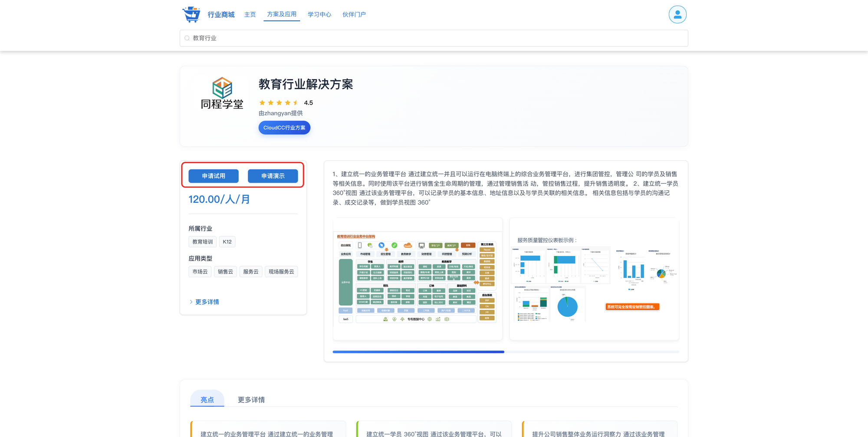Switch to the 亮点 tab
The width and height of the screenshot is (868, 437).
click(x=207, y=400)
